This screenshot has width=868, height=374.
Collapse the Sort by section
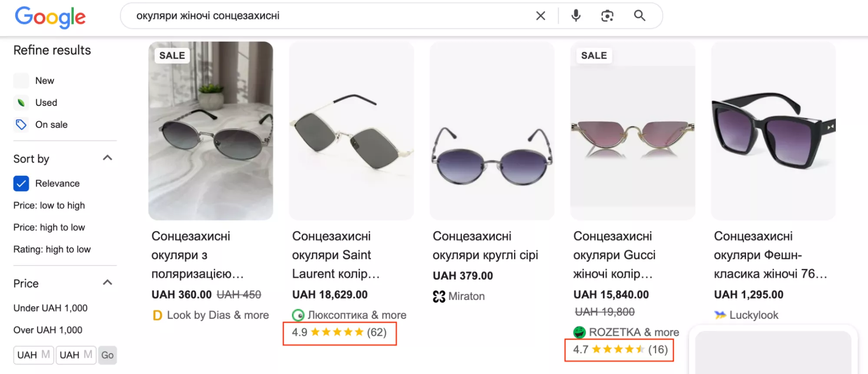point(109,158)
